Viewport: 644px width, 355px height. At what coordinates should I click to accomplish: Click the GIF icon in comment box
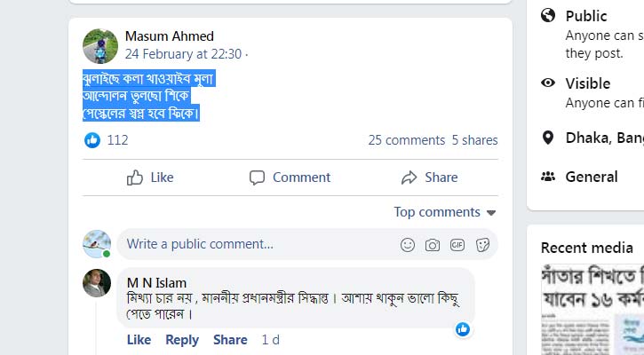pos(457,244)
